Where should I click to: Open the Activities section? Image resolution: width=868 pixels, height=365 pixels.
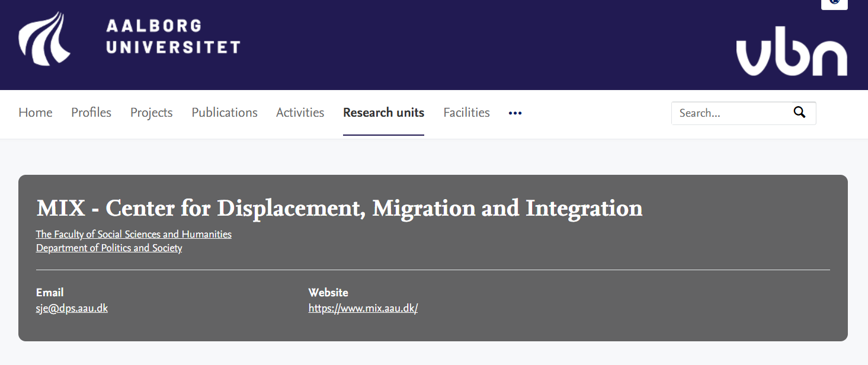[300, 113]
